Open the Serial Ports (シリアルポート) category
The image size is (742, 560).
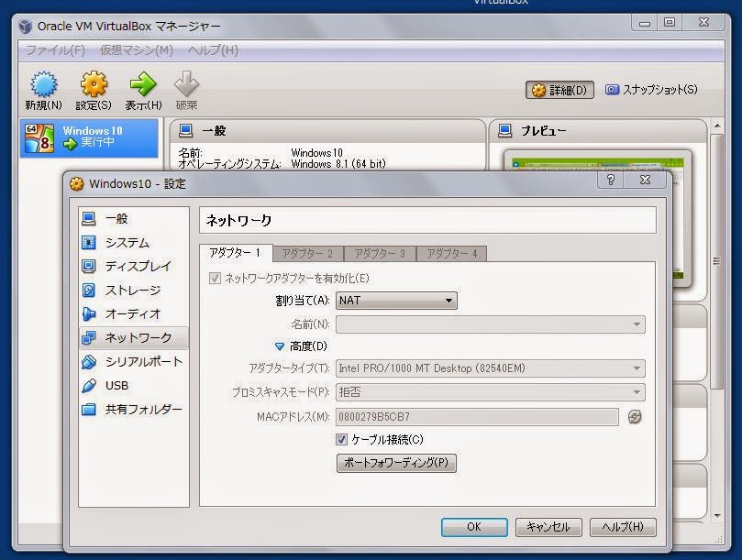click(x=133, y=362)
